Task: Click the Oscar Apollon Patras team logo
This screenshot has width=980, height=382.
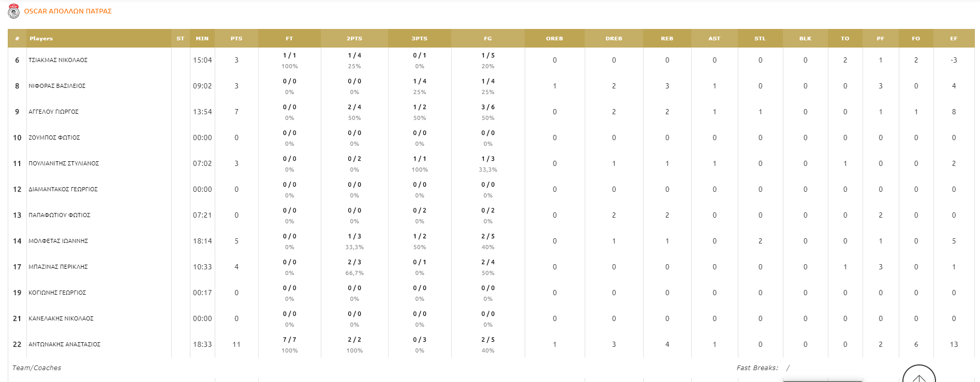Action: coord(14,11)
